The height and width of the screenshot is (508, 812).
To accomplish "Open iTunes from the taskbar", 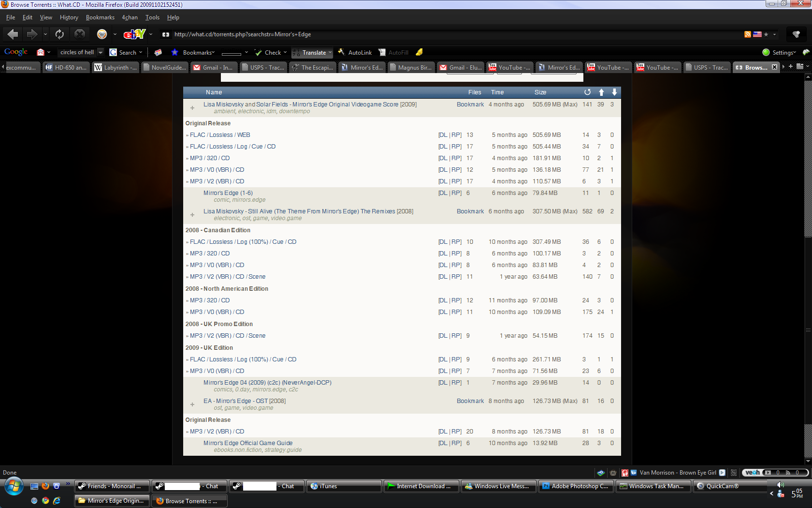I will click(x=344, y=486).
